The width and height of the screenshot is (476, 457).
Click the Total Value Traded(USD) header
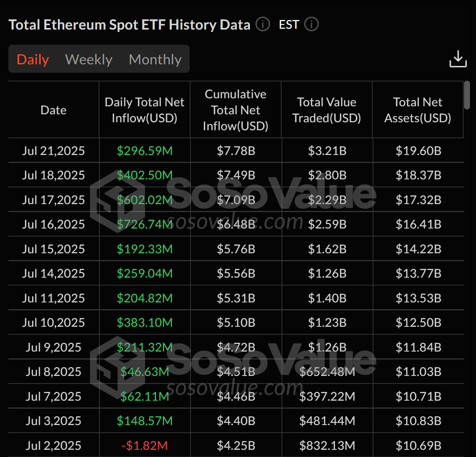pyautogui.click(x=326, y=110)
